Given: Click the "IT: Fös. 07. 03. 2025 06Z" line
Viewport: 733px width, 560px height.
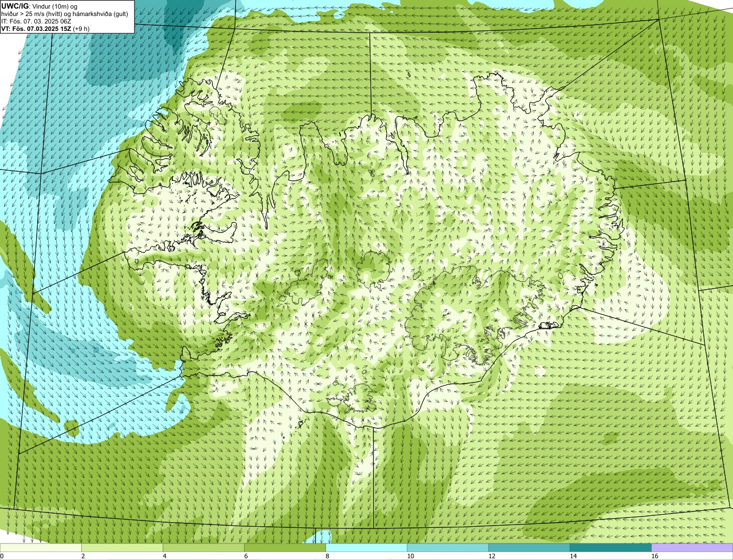Looking at the screenshot, I should pyautogui.click(x=36, y=21).
